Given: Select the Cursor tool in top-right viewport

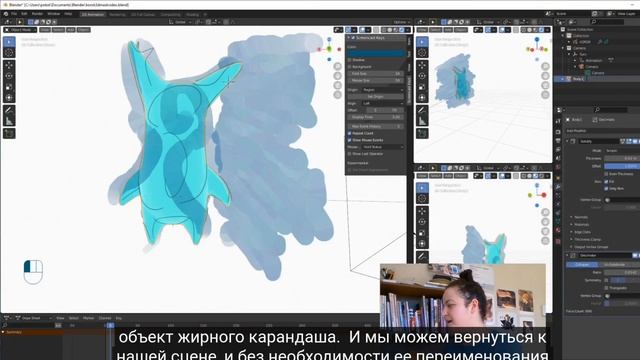Looking at the screenshot, I should tap(422, 53).
